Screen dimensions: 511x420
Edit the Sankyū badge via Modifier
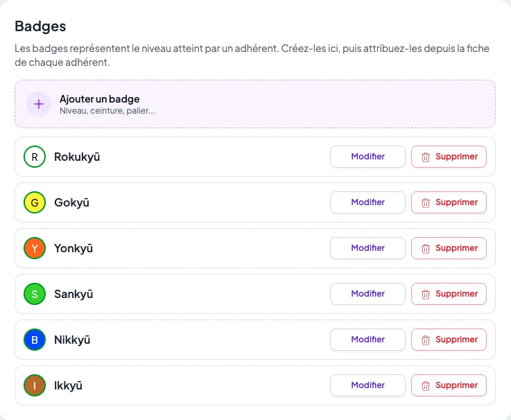click(x=367, y=294)
